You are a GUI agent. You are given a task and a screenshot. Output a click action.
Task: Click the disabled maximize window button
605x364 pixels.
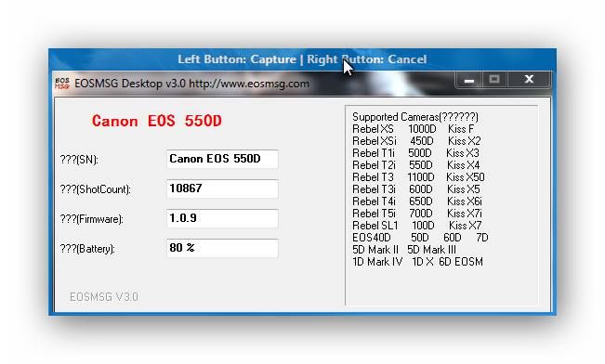tap(494, 80)
